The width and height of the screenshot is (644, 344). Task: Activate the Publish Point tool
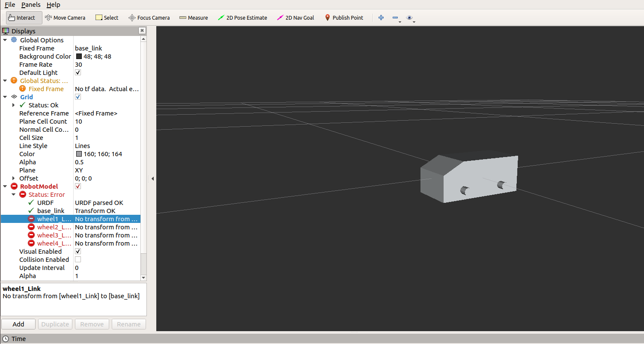[x=344, y=18]
